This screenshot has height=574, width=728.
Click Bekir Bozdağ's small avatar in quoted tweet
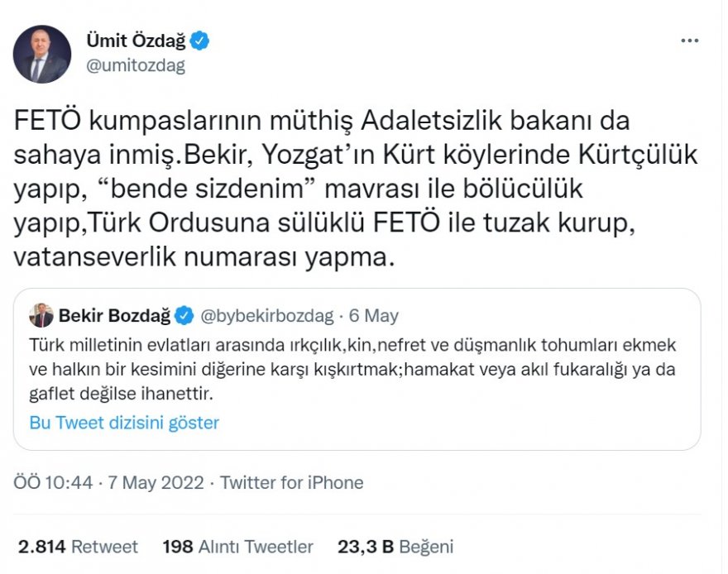tap(41, 315)
